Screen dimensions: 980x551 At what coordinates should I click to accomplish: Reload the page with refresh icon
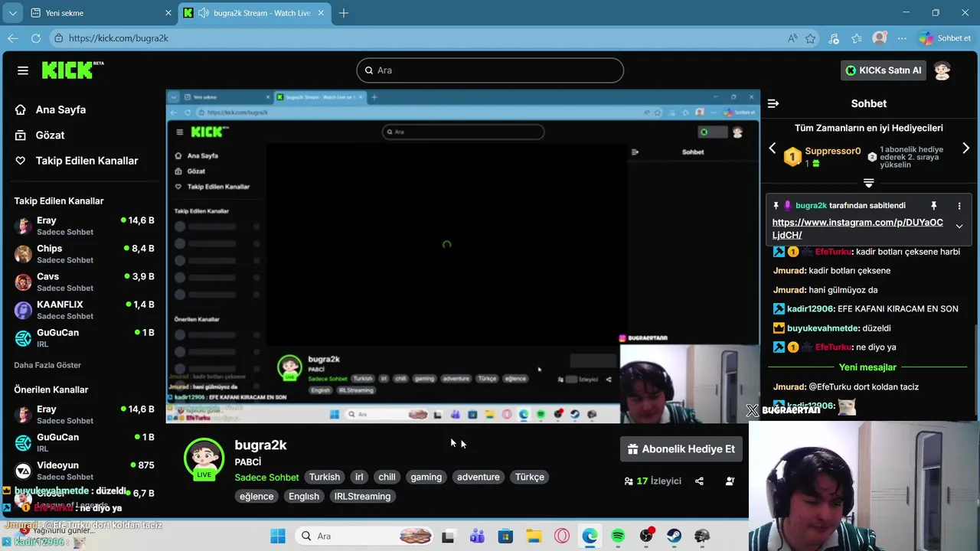point(36,38)
